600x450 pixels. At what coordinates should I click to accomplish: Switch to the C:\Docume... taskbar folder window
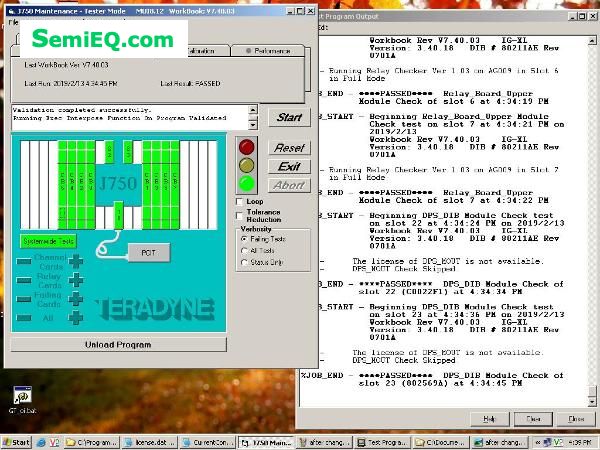point(440,443)
